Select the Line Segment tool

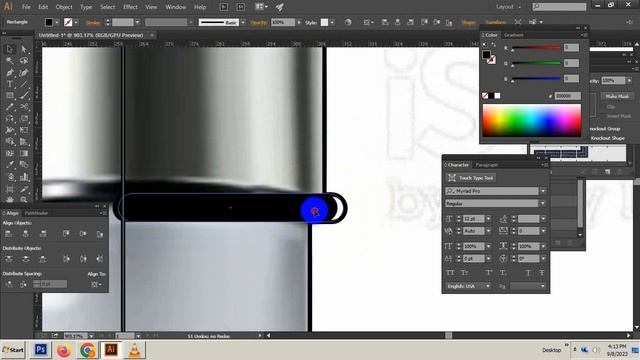24,84
